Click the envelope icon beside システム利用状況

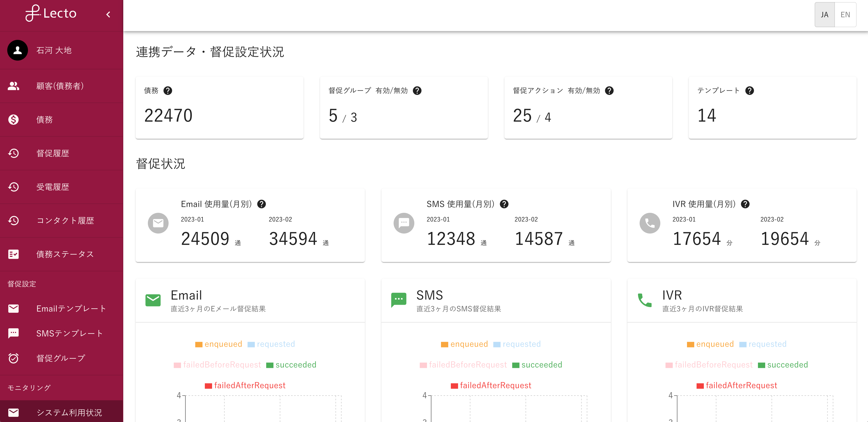13,413
